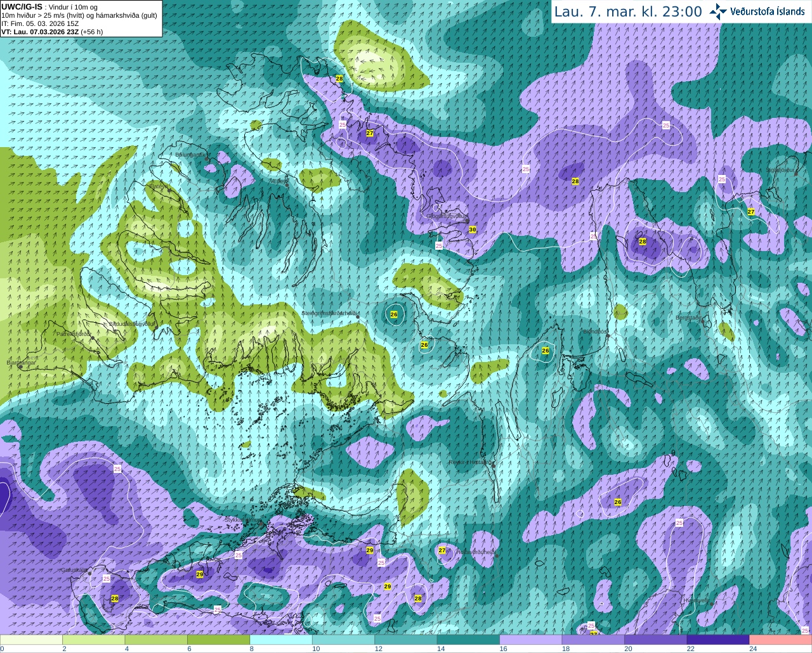Screen dimensions: 812x653
Task: Click the white 25 contour label near Siglufjörður
Action: [x=722, y=179]
